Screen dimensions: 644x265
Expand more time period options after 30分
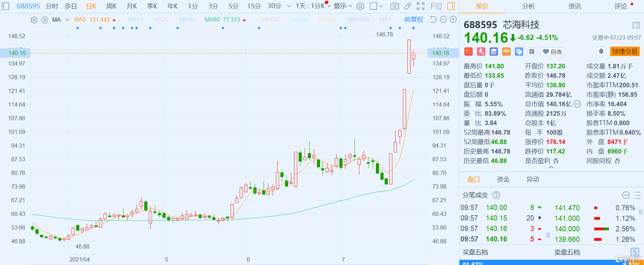pyautogui.click(x=289, y=6)
